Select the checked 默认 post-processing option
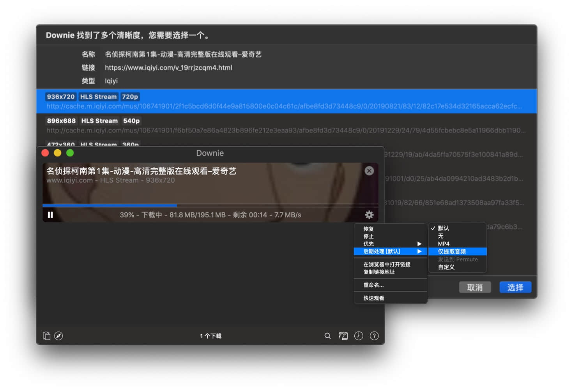Viewport: 573px width, 392px height. (x=457, y=228)
